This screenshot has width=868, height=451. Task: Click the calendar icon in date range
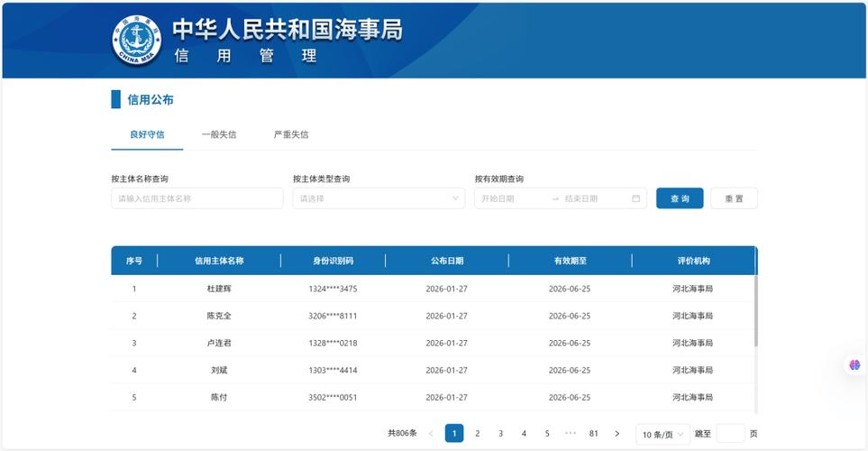[x=635, y=198]
